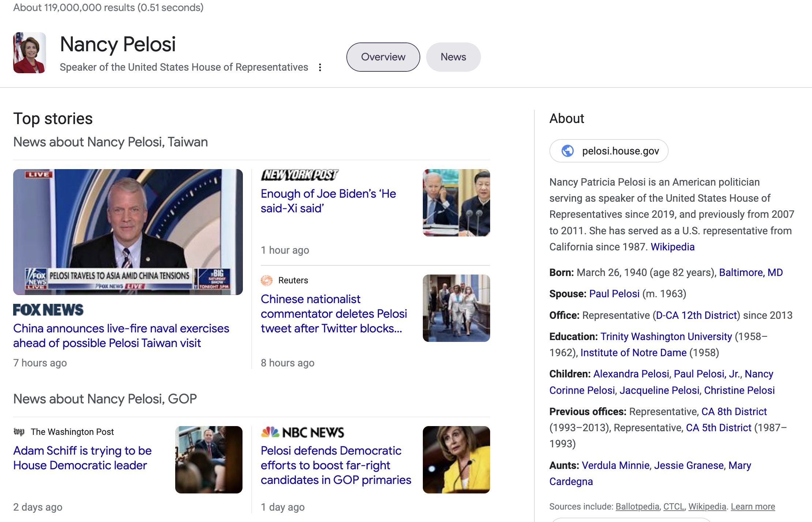
Task: Open the Fox News live video thumbnail
Action: [128, 232]
